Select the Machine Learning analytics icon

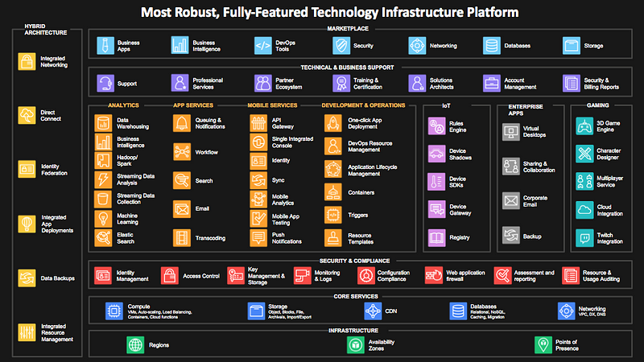pos(103,219)
